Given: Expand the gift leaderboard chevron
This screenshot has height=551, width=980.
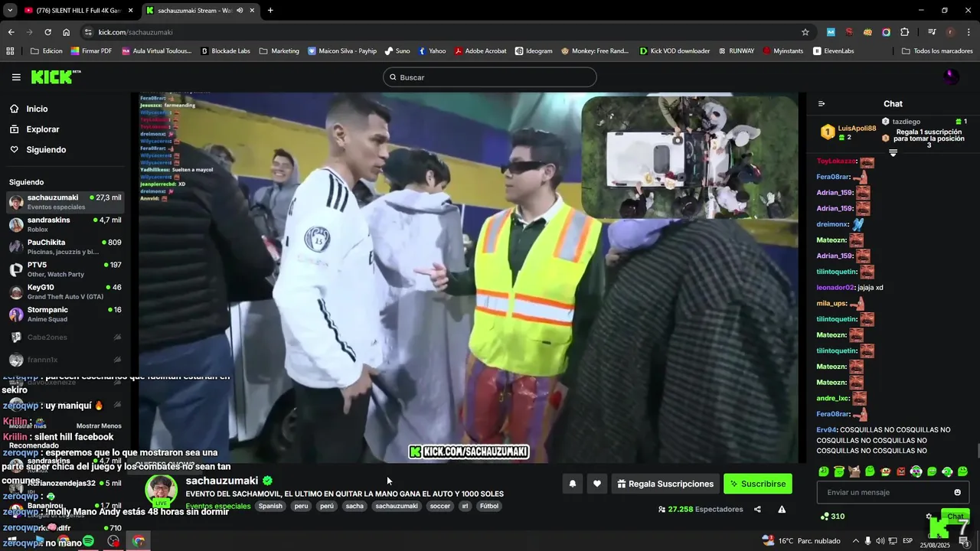Looking at the screenshot, I should point(893,153).
